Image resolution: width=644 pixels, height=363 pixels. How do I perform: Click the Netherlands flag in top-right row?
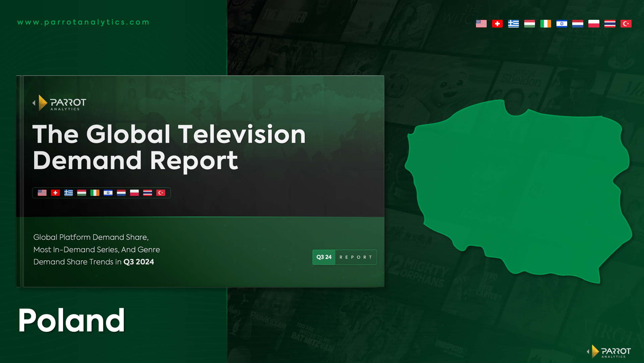(578, 24)
